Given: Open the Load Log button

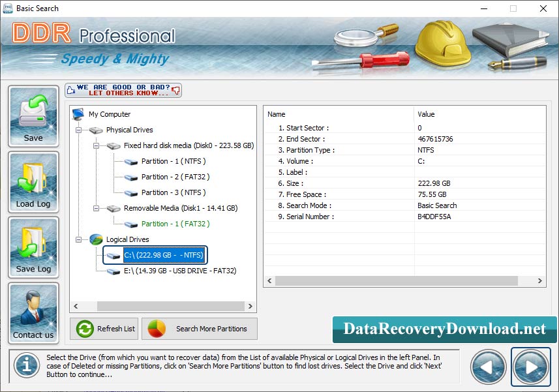Looking at the screenshot, I should pyautogui.click(x=33, y=182).
